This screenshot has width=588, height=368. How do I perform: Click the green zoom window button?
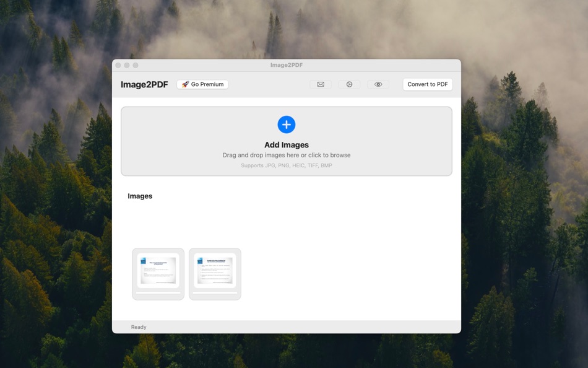(x=136, y=64)
